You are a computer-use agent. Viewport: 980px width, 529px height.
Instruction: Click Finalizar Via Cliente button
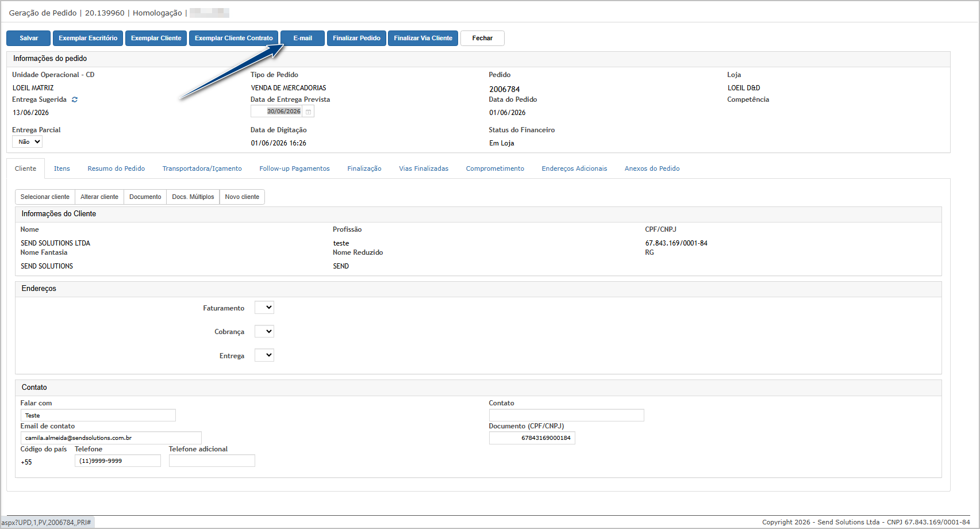[423, 38]
